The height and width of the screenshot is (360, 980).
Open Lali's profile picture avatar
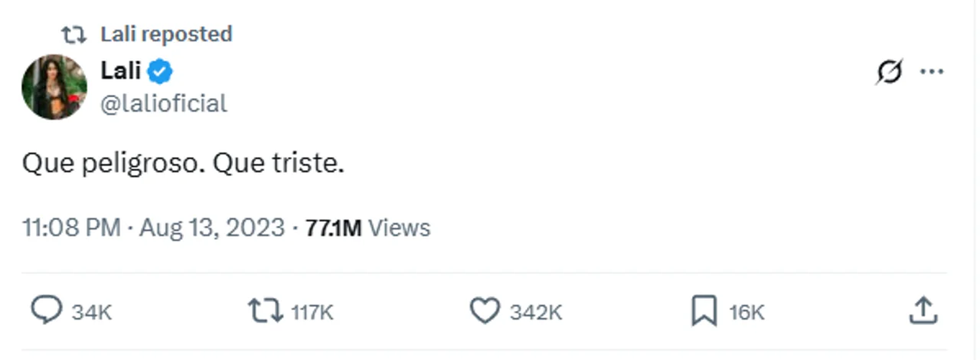54,87
